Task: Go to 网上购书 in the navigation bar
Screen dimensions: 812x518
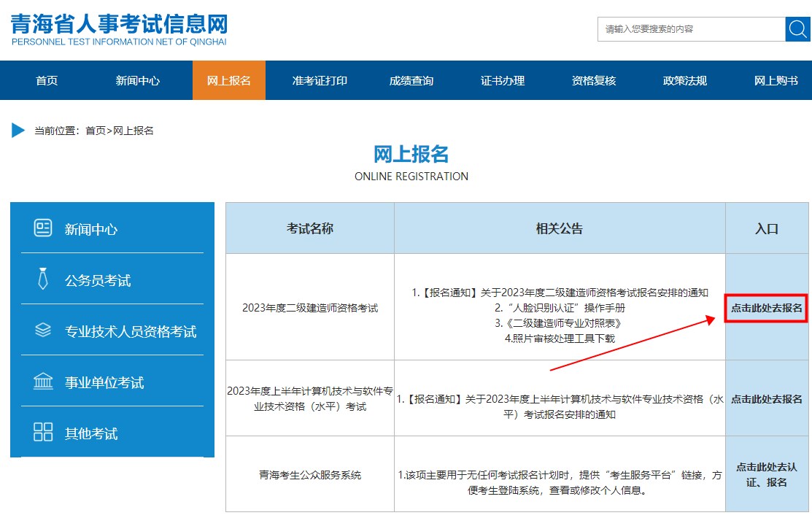Action: [776, 80]
